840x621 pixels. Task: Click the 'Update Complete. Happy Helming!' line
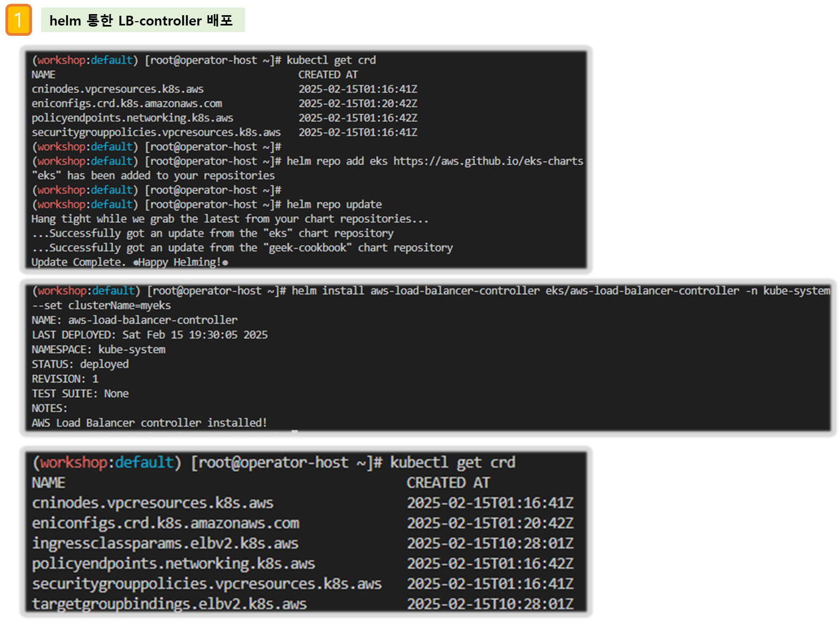[x=130, y=263]
